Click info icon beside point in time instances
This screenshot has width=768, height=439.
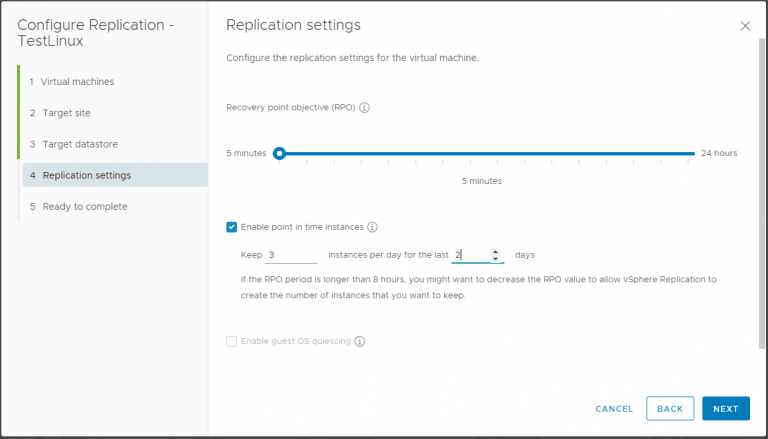(x=372, y=227)
